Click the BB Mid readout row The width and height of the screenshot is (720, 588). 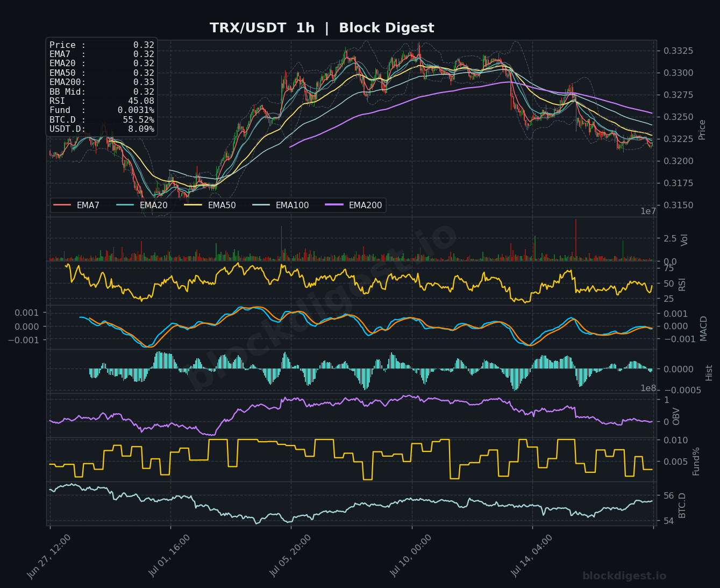(x=102, y=91)
